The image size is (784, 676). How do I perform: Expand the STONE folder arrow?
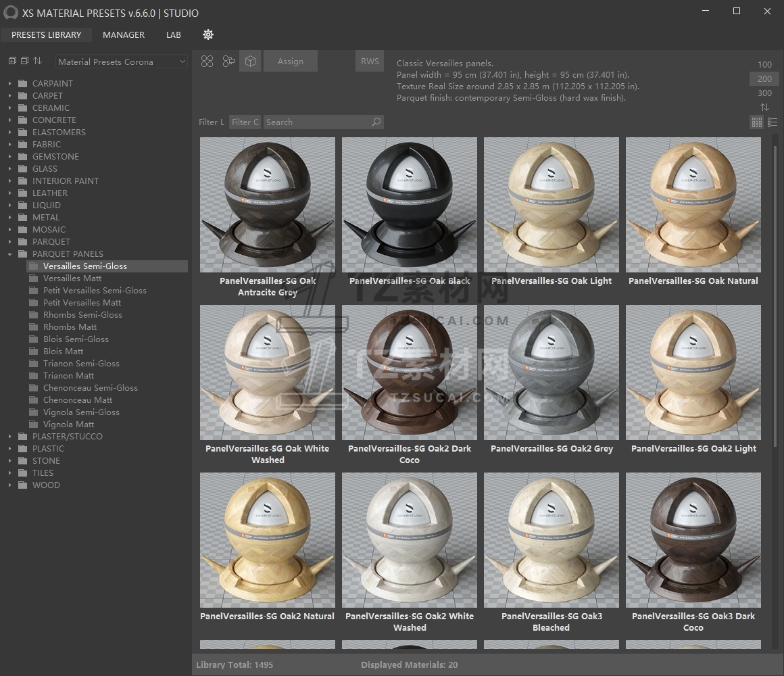(9, 460)
